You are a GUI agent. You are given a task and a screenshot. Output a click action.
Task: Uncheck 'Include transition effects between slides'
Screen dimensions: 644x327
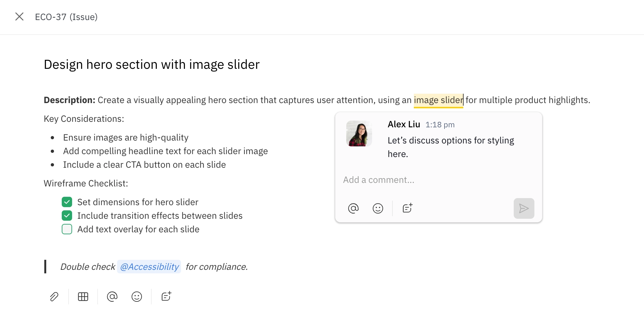[67, 216]
